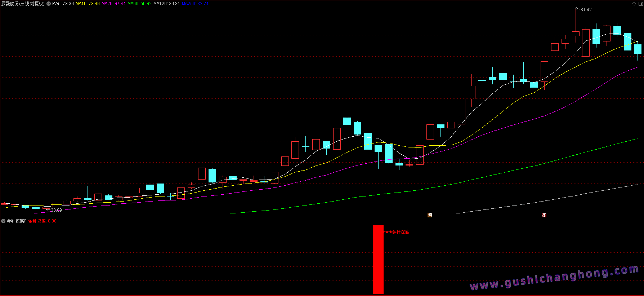Click the 罗曼股份(日线 前复权) chart title
Viewport: 644px width, 296px height.
tap(23, 4)
